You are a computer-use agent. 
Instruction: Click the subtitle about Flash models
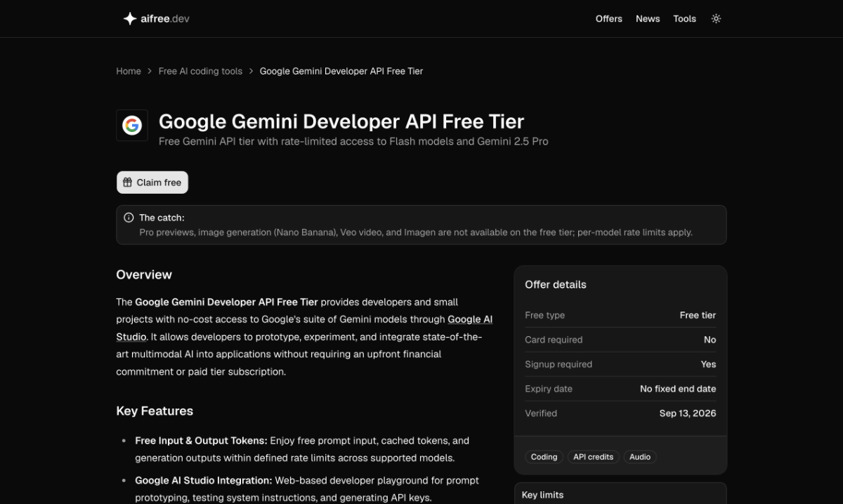coord(353,141)
